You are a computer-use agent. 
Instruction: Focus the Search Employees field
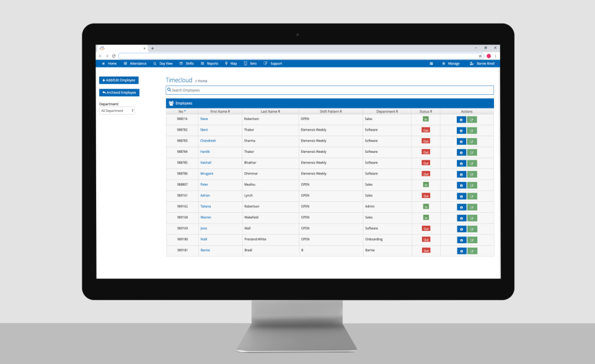coord(330,90)
